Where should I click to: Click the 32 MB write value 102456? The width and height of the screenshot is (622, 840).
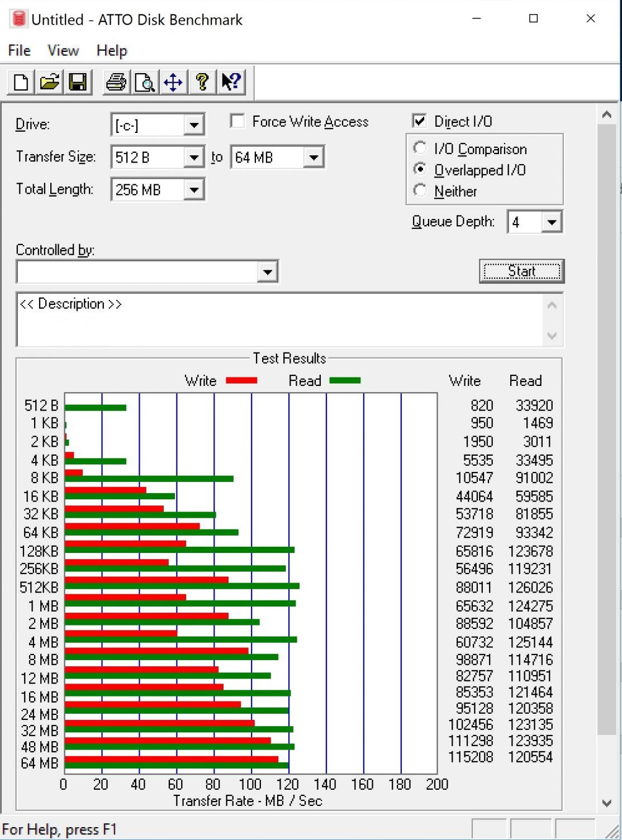tap(471, 724)
